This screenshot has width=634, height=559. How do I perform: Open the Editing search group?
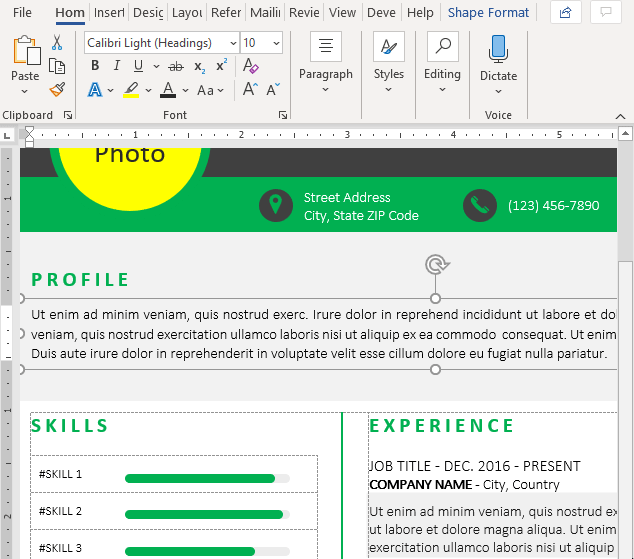tap(442, 63)
